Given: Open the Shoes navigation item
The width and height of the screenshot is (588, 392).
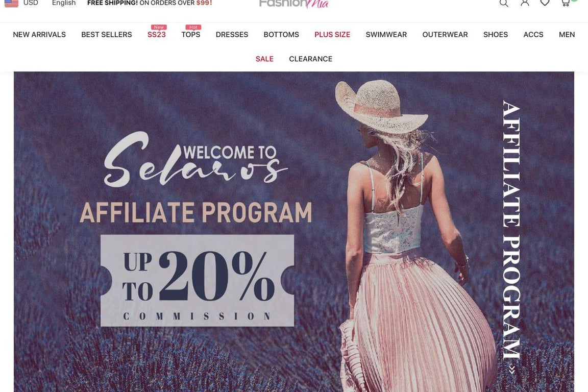Looking at the screenshot, I should [496, 35].
